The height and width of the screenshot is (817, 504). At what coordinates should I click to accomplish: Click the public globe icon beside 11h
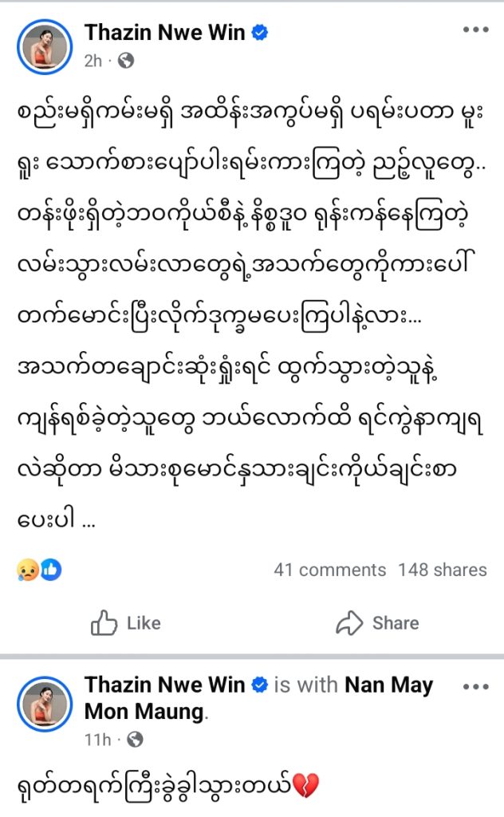135,740
